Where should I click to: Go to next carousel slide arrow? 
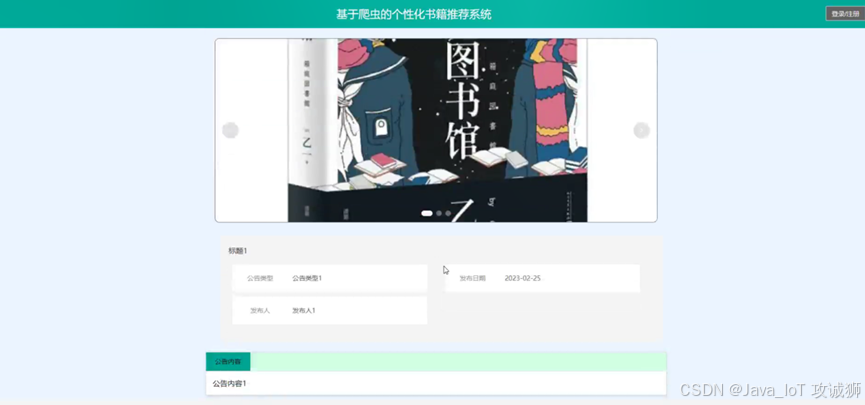point(642,130)
